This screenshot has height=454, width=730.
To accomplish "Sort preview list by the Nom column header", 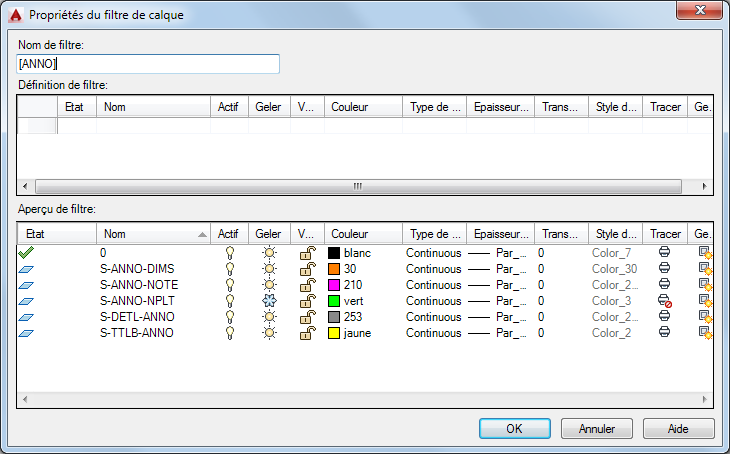I will (154, 234).
